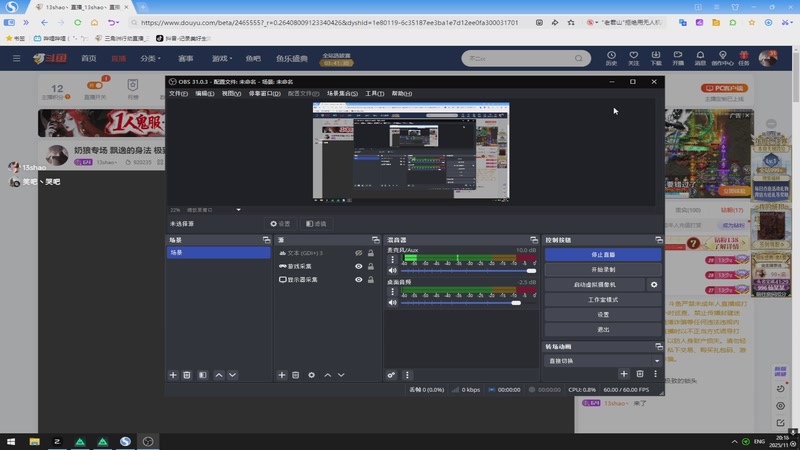Click 桌面音频 volume slider
Image resolution: width=800 pixels, height=450 pixels.
[x=468, y=303]
